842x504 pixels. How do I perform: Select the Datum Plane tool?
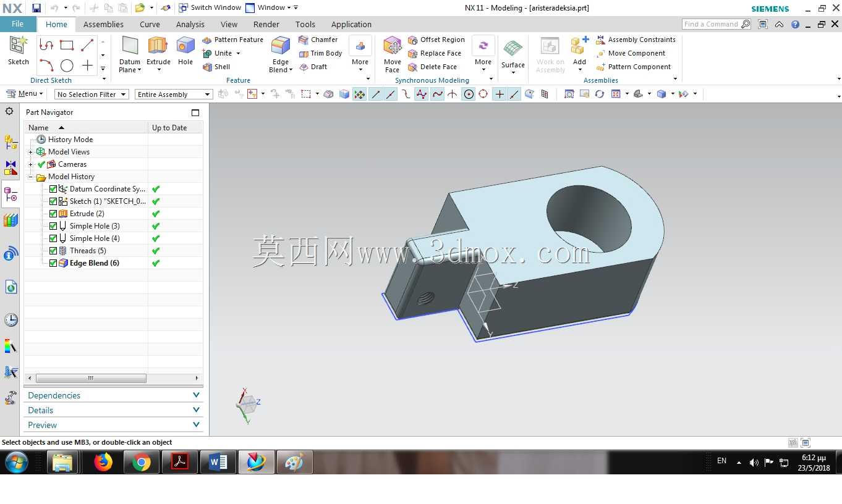point(130,54)
